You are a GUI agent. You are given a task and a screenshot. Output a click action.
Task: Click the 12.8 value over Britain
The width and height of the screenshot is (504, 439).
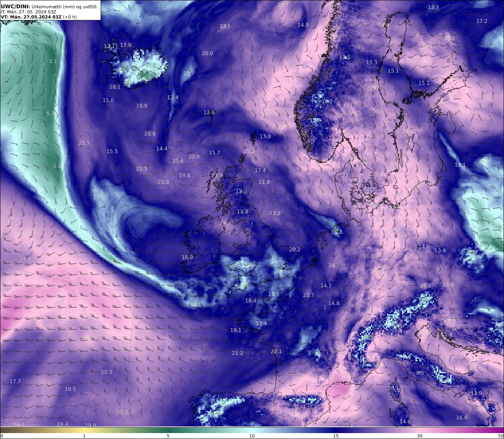click(243, 211)
